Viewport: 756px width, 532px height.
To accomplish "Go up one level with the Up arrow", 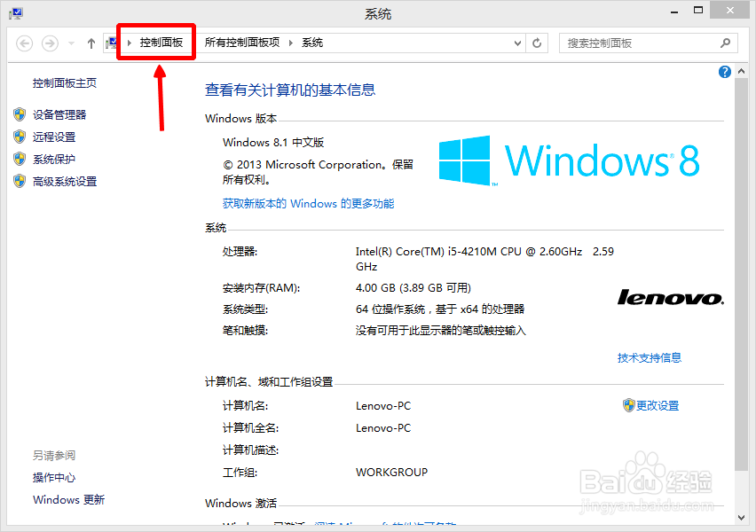I will [91, 43].
